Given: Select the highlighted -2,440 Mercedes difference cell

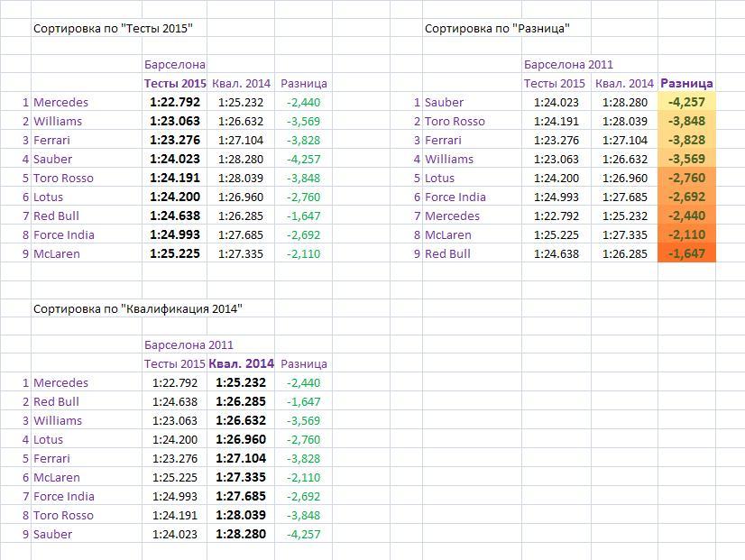Looking at the screenshot, I should point(686,216).
